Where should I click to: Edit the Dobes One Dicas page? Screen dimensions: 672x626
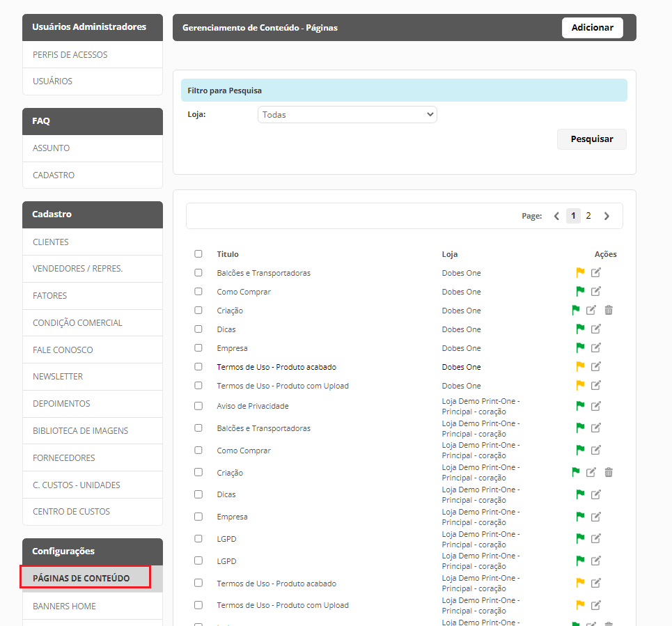[x=595, y=329]
